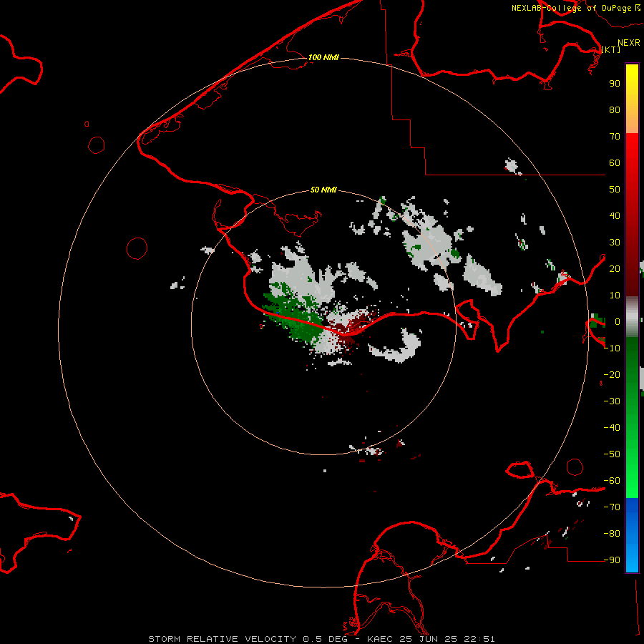
Task: Pick the blue band at color bar bottom
Action: [x=632, y=535]
